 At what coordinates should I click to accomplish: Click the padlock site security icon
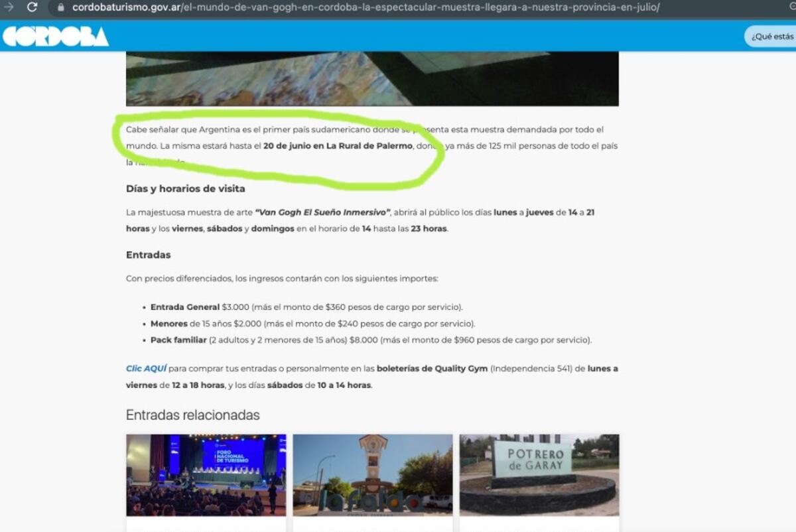[x=61, y=7]
